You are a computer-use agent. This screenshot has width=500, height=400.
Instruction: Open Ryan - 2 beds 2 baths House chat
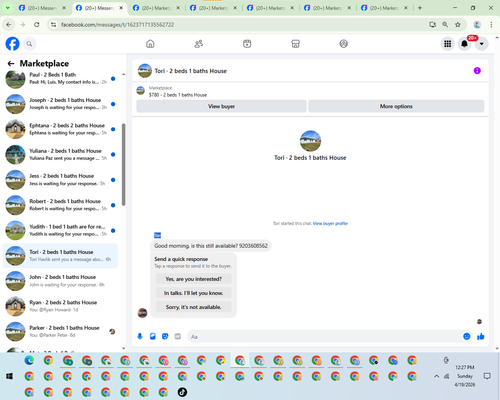click(x=60, y=306)
